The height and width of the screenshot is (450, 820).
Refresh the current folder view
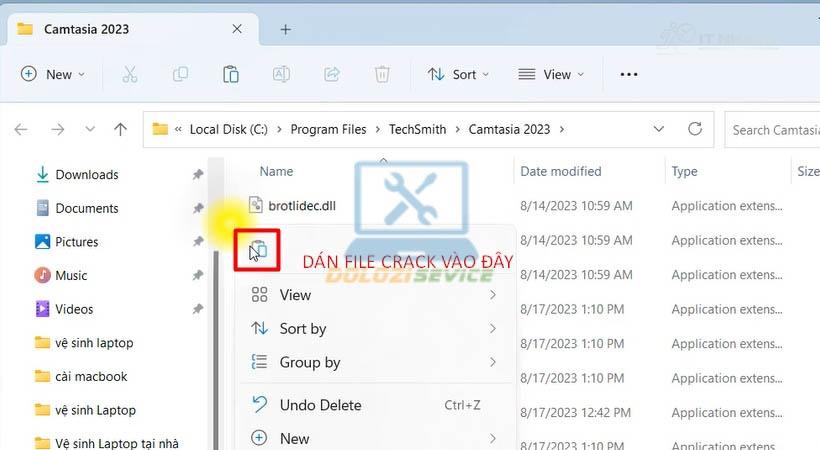695,129
